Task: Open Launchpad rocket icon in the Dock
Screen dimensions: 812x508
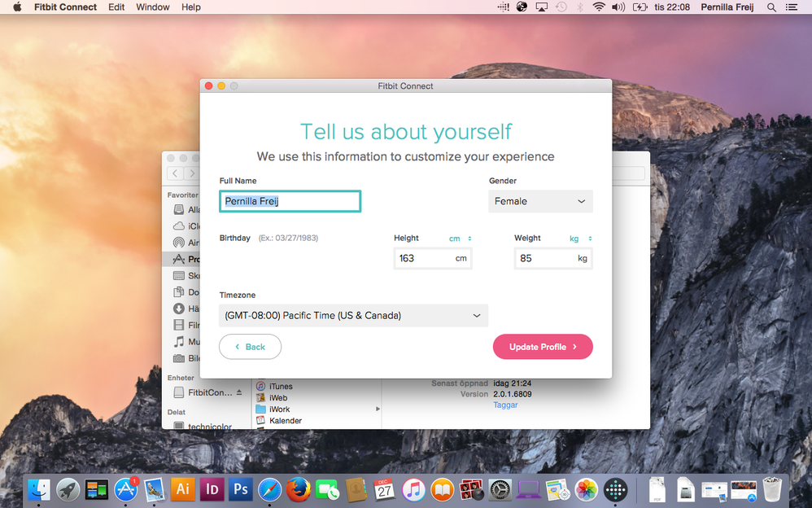Action: [68, 489]
